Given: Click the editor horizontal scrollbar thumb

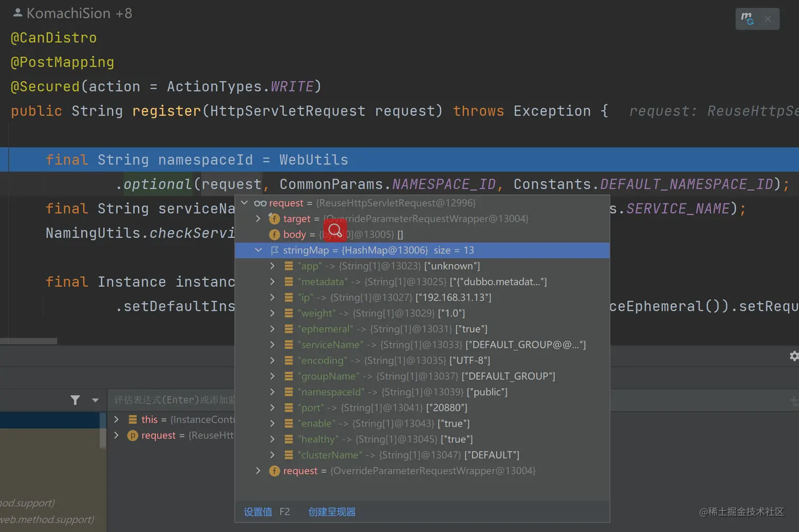Looking at the screenshot, I should 29,341.
